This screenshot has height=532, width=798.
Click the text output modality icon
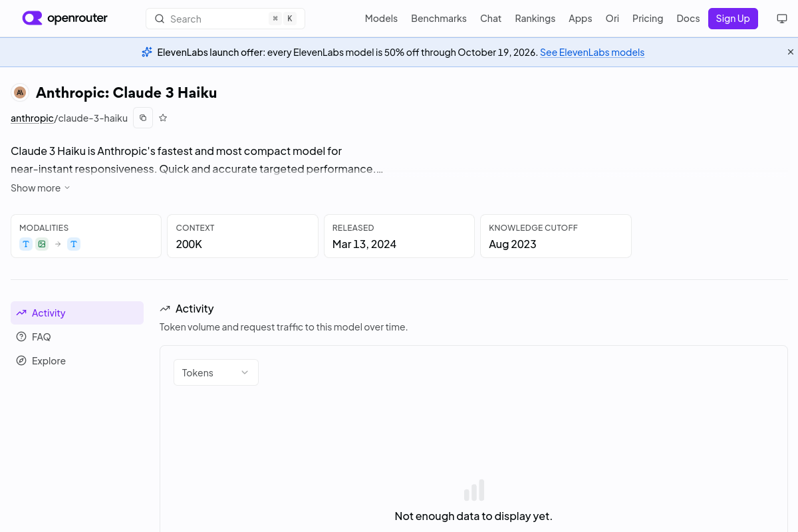pyautogui.click(x=74, y=244)
